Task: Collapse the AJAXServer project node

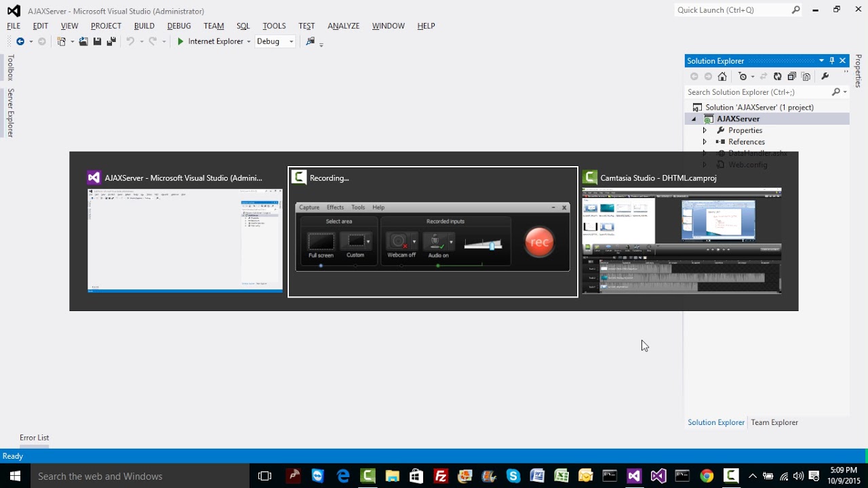Action: [694, 119]
